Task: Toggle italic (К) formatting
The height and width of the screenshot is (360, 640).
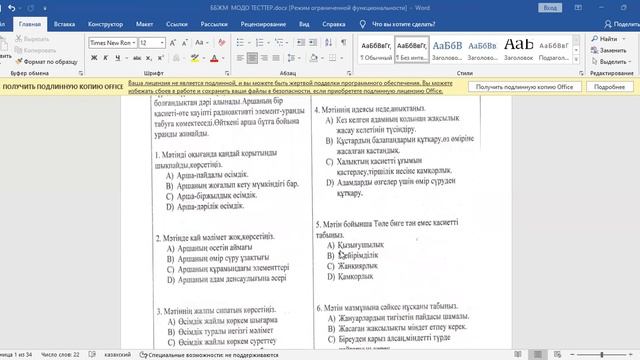Action: coord(106,58)
